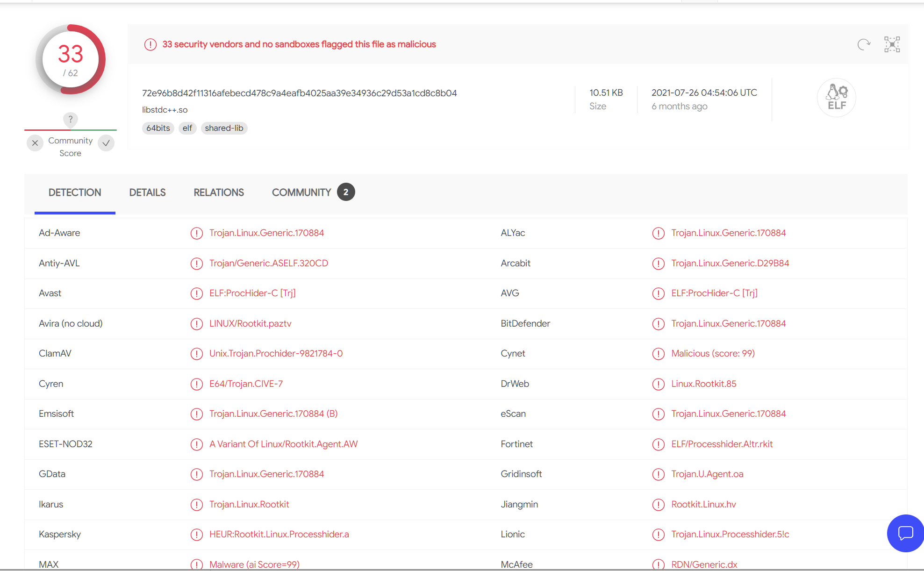Click warning icon beside ClamAV detection

click(x=197, y=354)
